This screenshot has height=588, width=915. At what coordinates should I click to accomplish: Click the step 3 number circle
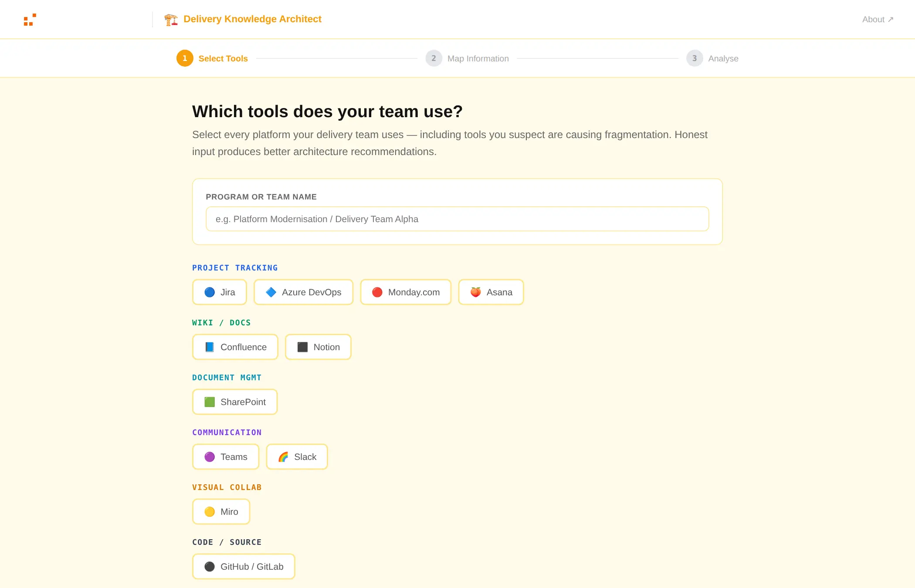point(695,58)
